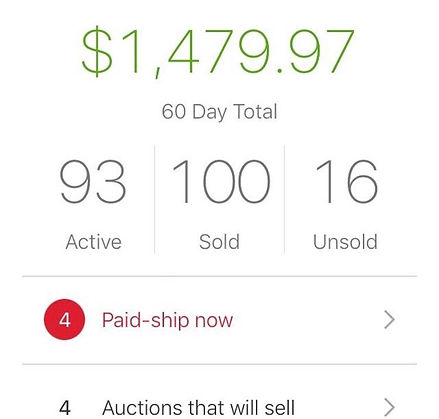This screenshot has width=439, height=419.
Task: Click the large 100 number
Action: (221, 182)
